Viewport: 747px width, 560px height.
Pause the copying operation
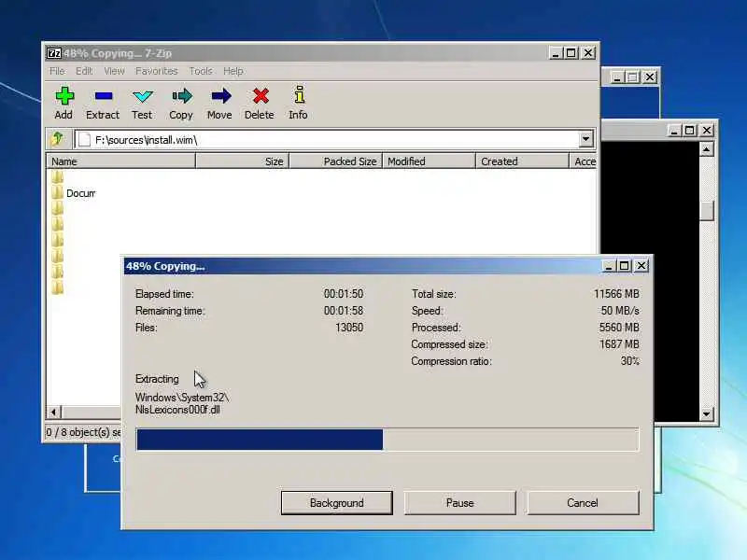pyautogui.click(x=459, y=503)
